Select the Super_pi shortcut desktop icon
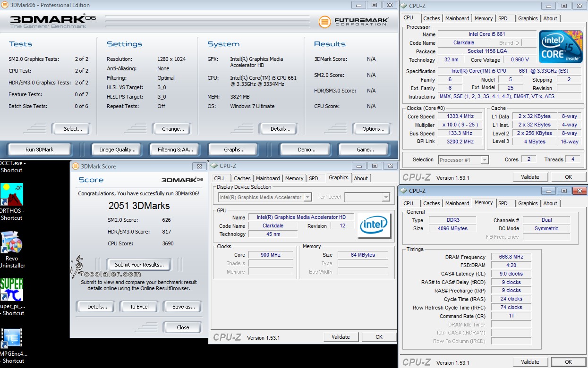The image size is (588, 368). [x=12, y=290]
